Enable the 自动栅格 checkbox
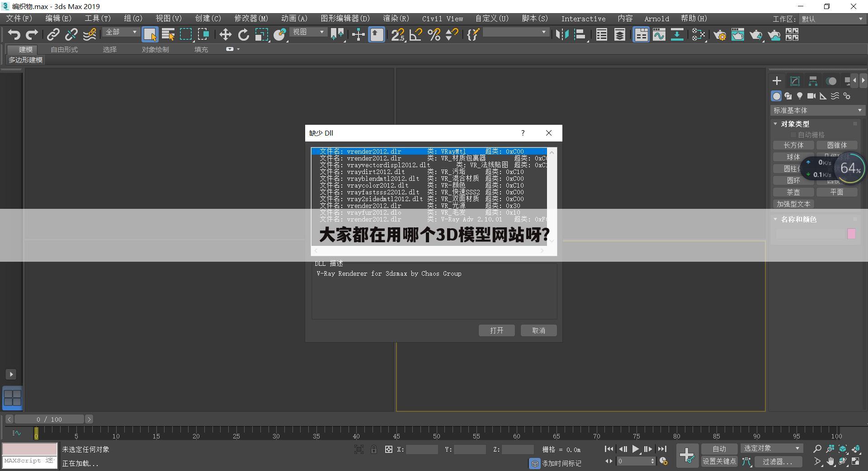The height and width of the screenshot is (471, 868). [x=793, y=135]
